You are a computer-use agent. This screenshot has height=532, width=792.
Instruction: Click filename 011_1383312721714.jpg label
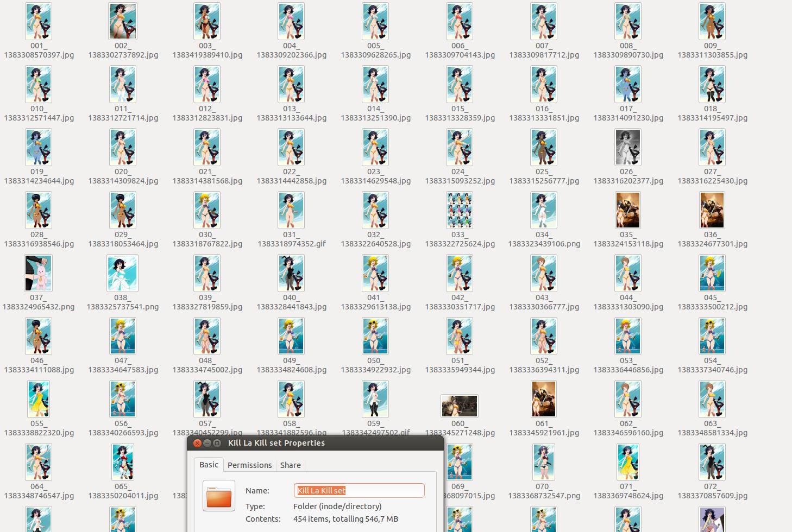click(x=123, y=113)
